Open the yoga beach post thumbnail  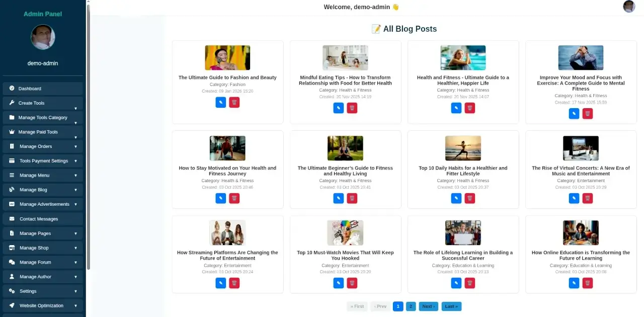[x=463, y=148]
